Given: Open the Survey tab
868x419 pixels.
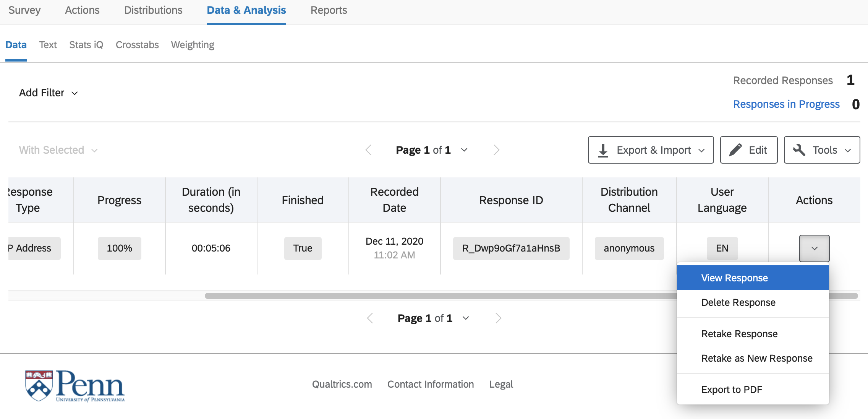Looking at the screenshot, I should click(24, 10).
